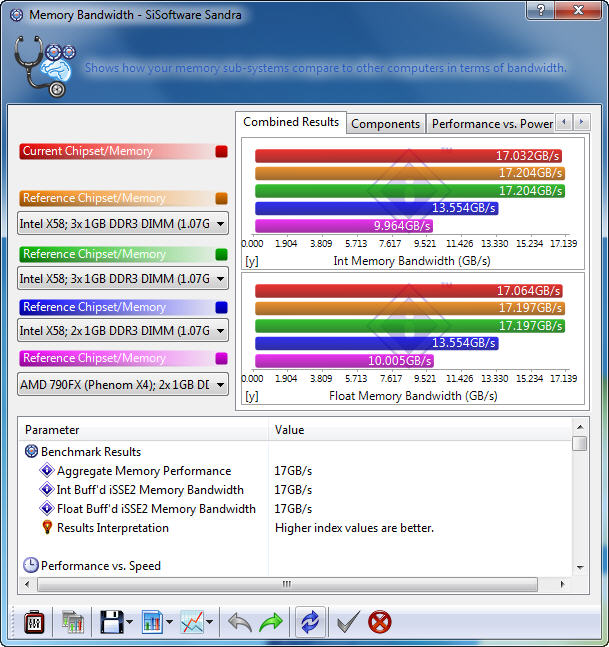Toggle the red Current Chipset/Memory swatch

click(222, 151)
